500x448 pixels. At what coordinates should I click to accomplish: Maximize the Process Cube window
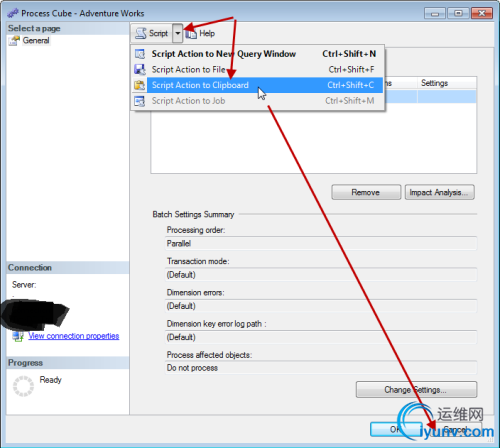coord(458,13)
